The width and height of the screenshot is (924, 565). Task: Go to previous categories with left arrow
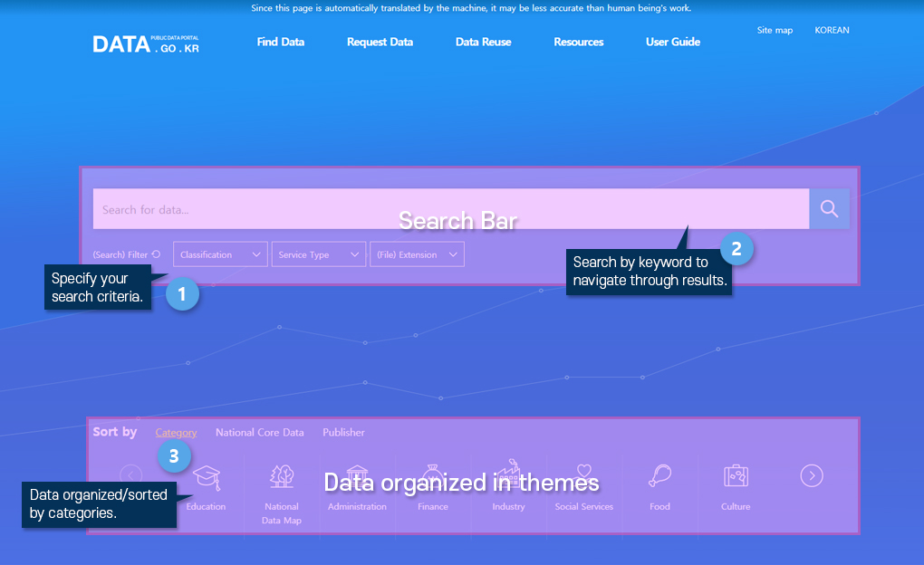click(x=131, y=475)
